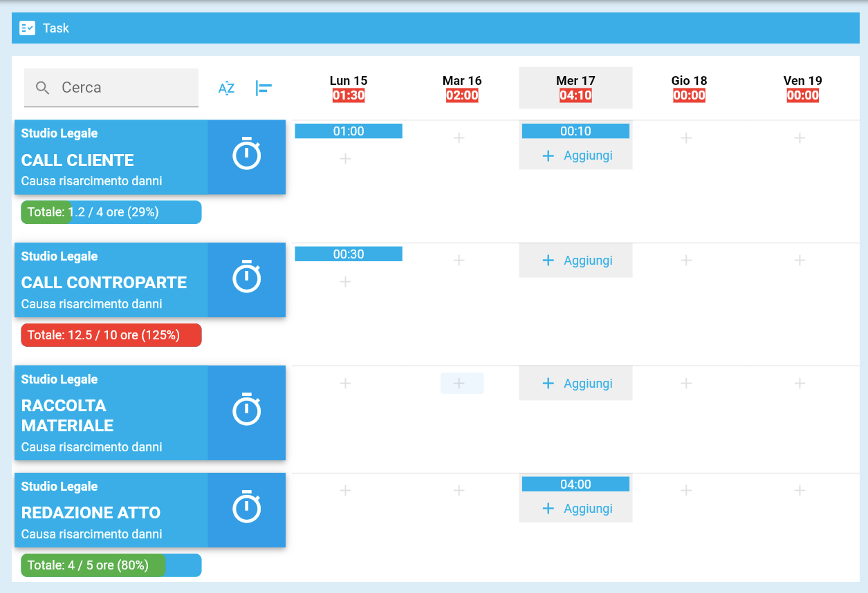The height and width of the screenshot is (593, 868).
Task: Start the CALL CONTROPARTE stopwatch
Action: tap(246, 279)
